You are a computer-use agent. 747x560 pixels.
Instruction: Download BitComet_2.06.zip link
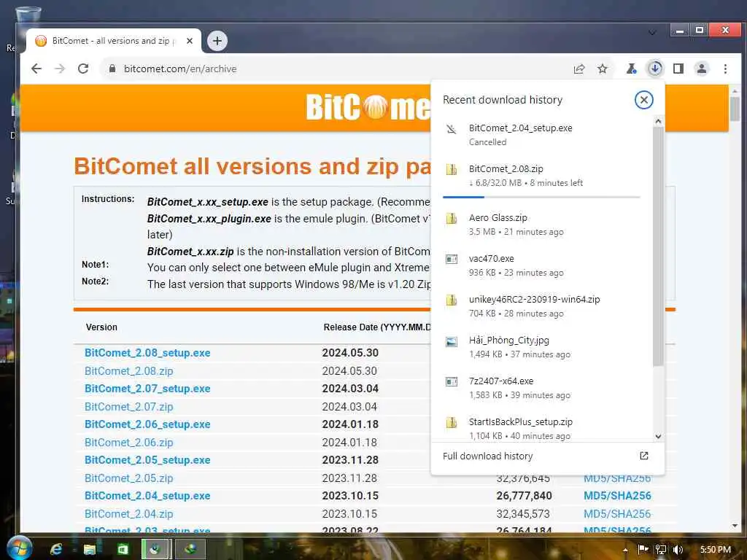[x=128, y=443]
